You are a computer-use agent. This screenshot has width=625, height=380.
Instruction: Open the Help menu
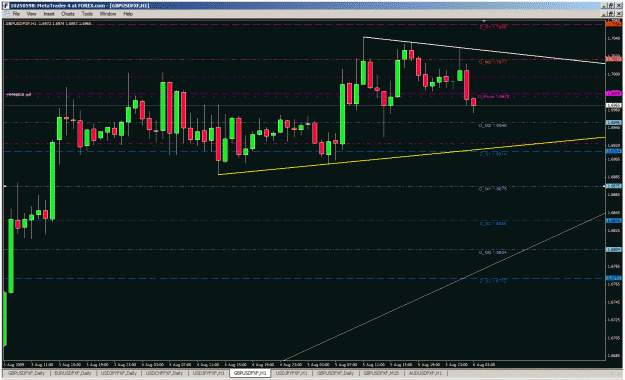click(128, 14)
